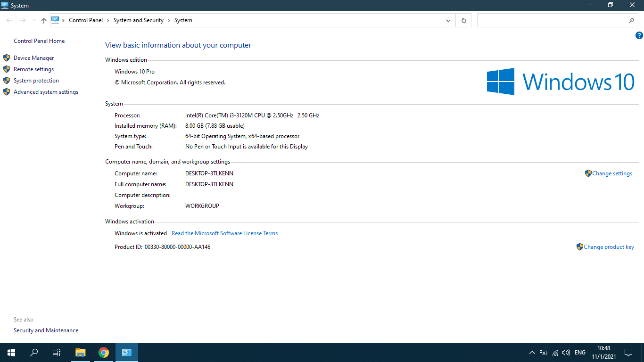The width and height of the screenshot is (644, 362).
Task: Click the Forward navigation arrow
Action: pyautogui.click(x=23, y=20)
